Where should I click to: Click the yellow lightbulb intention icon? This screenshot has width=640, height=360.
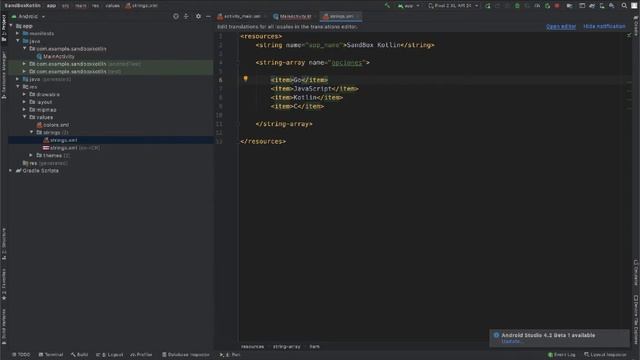click(x=245, y=79)
